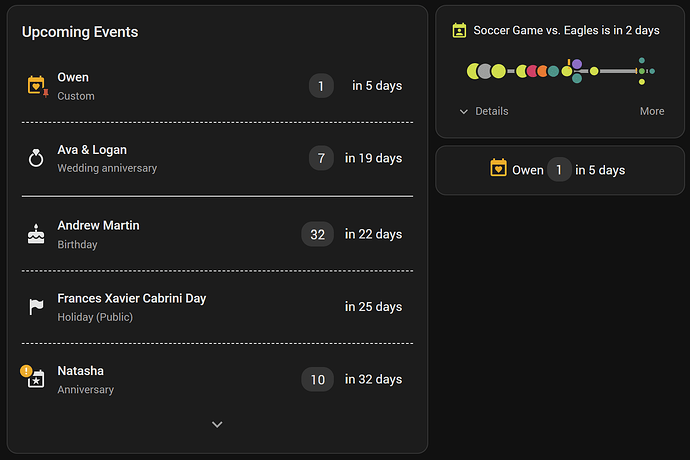Image resolution: width=690 pixels, height=460 pixels.
Task: Click Owen's pinned calendar heart icon
Action: pyautogui.click(x=37, y=85)
